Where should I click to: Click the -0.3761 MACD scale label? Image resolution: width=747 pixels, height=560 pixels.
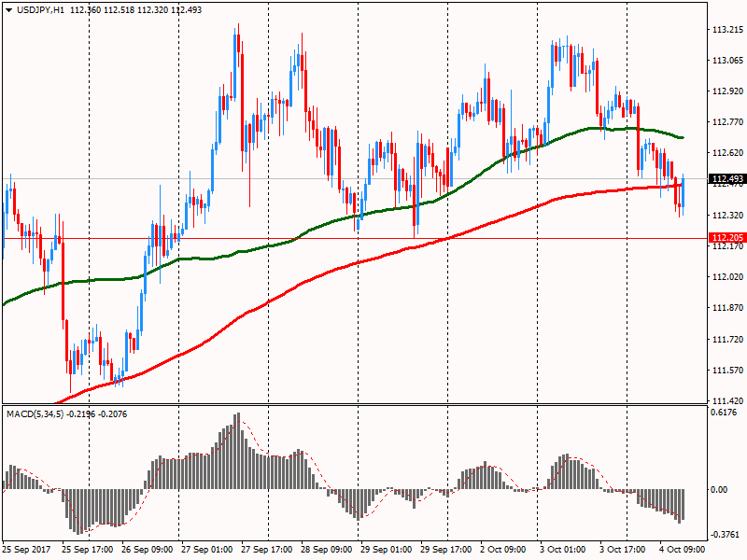[x=725, y=535]
